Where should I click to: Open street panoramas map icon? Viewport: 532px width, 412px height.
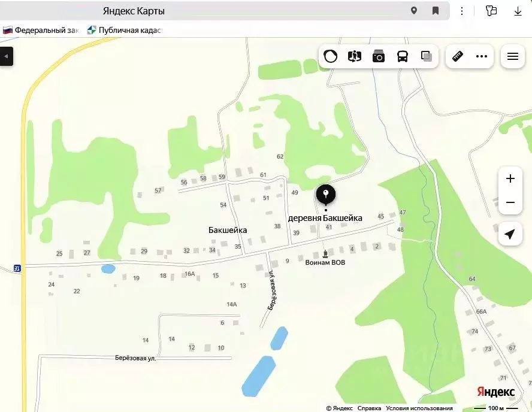point(355,56)
